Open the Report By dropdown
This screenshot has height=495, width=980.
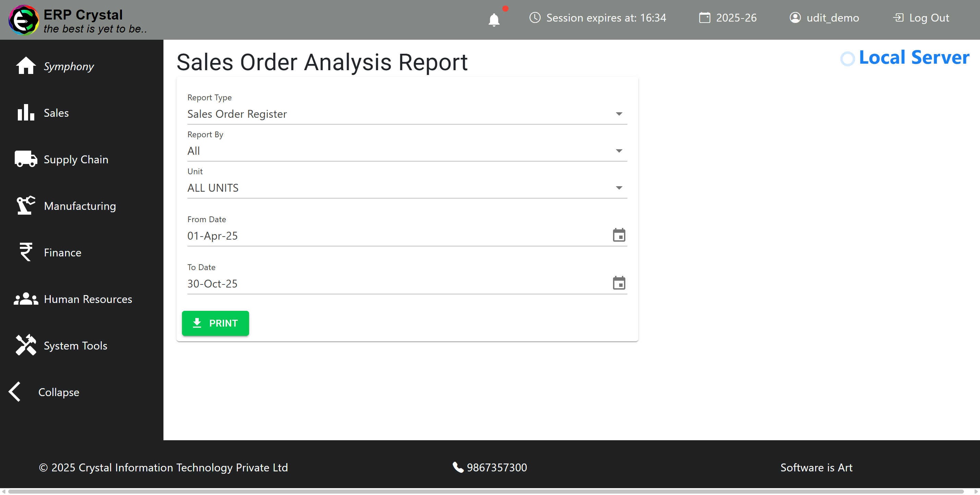pos(618,151)
